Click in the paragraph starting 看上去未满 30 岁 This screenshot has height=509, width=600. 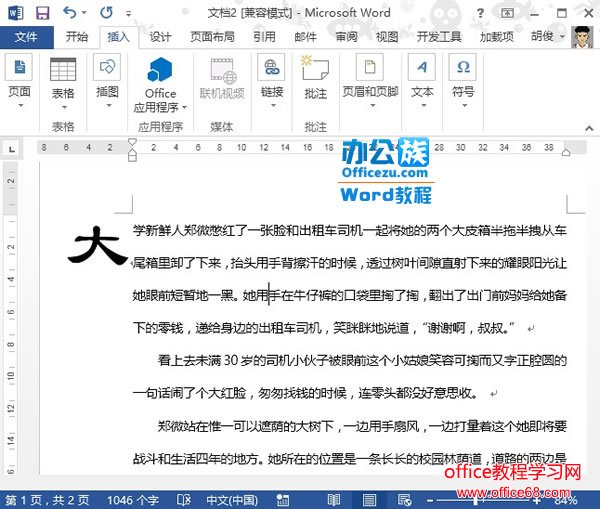350,377
